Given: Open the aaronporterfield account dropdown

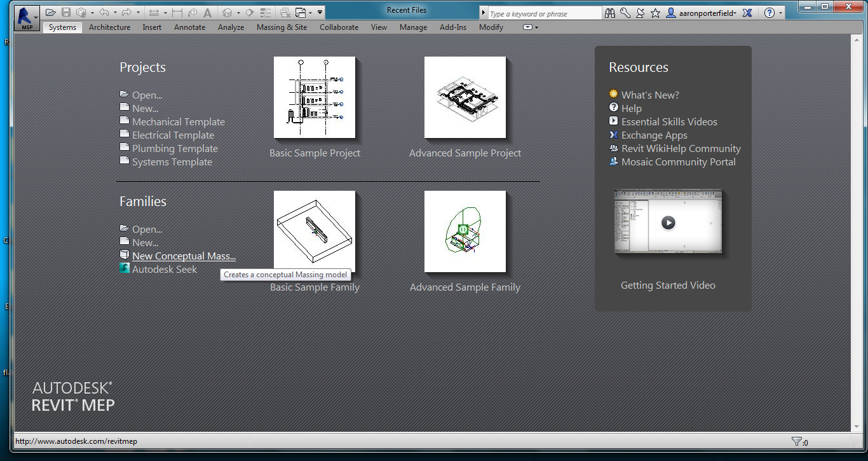Looking at the screenshot, I should [x=707, y=13].
